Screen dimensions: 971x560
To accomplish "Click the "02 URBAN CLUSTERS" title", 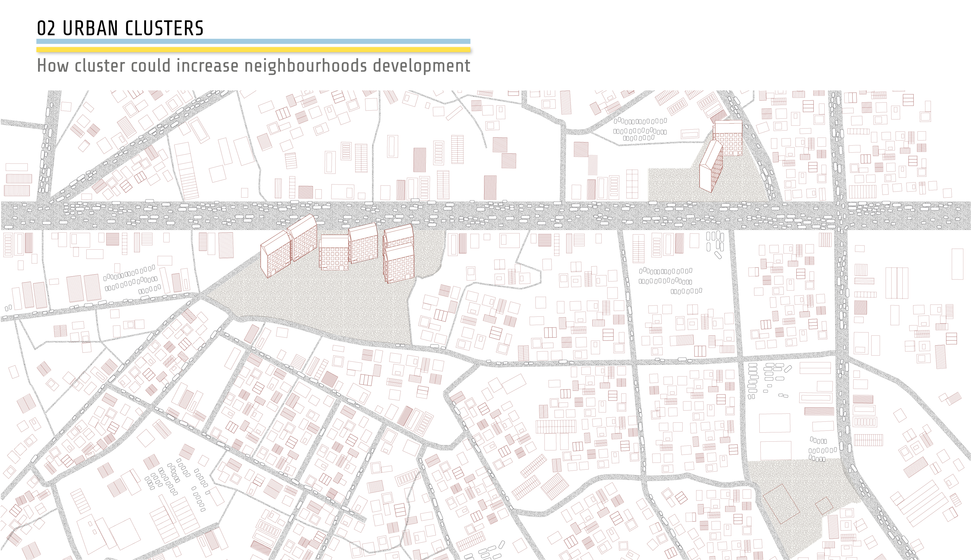I will click(x=120, y=28).
